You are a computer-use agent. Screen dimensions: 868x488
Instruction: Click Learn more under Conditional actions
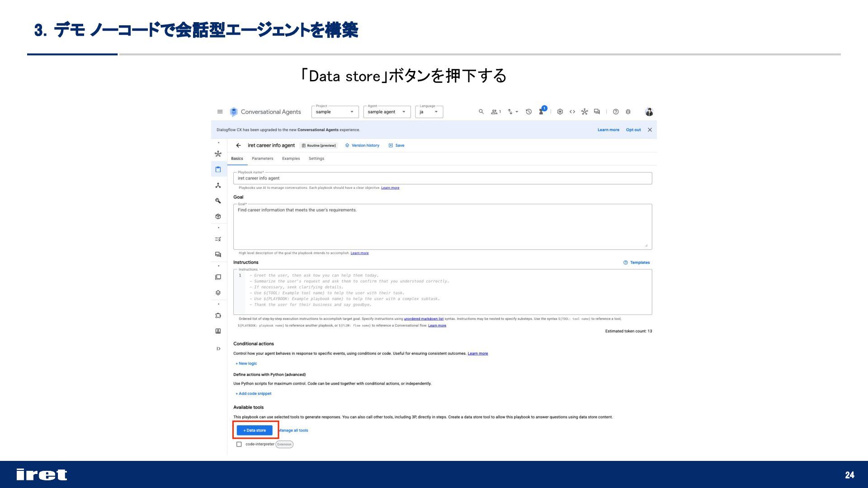(x=478, y=354)
